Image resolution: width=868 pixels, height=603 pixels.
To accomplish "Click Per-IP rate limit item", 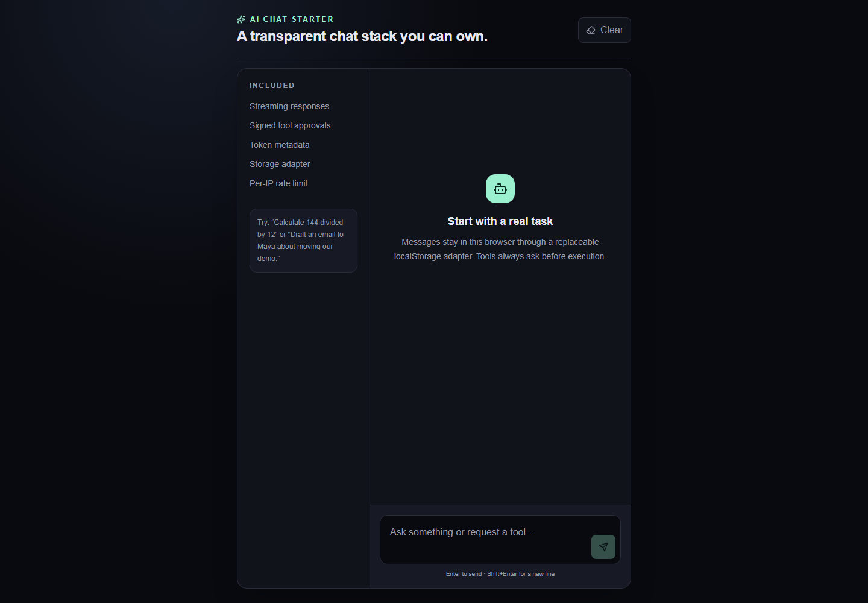I will (278, 183).
